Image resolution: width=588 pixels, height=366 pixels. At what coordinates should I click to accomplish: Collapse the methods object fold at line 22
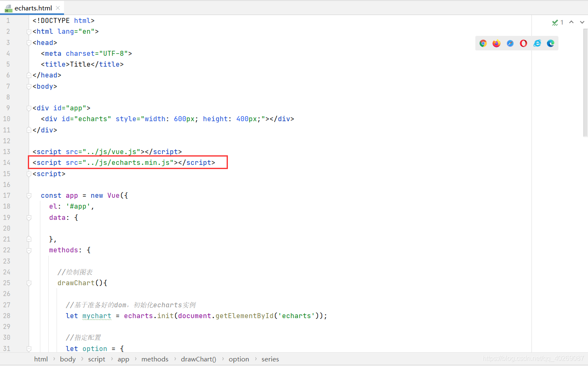tap(29, 250)
